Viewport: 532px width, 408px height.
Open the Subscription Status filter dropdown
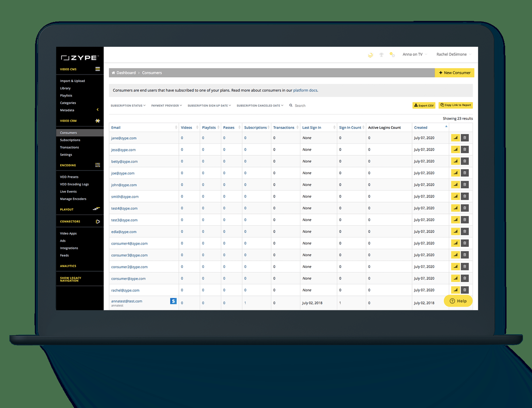(128, 106)
